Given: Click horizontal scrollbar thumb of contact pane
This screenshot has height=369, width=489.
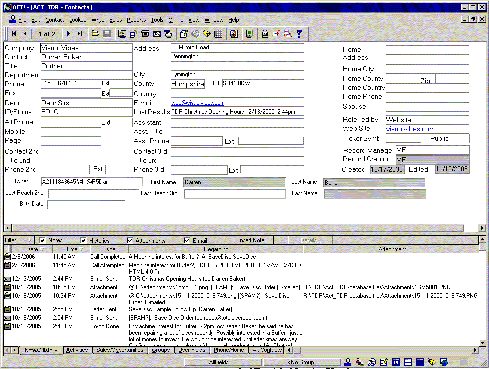Looking at the screenshot, I should [x=237, y=228].
